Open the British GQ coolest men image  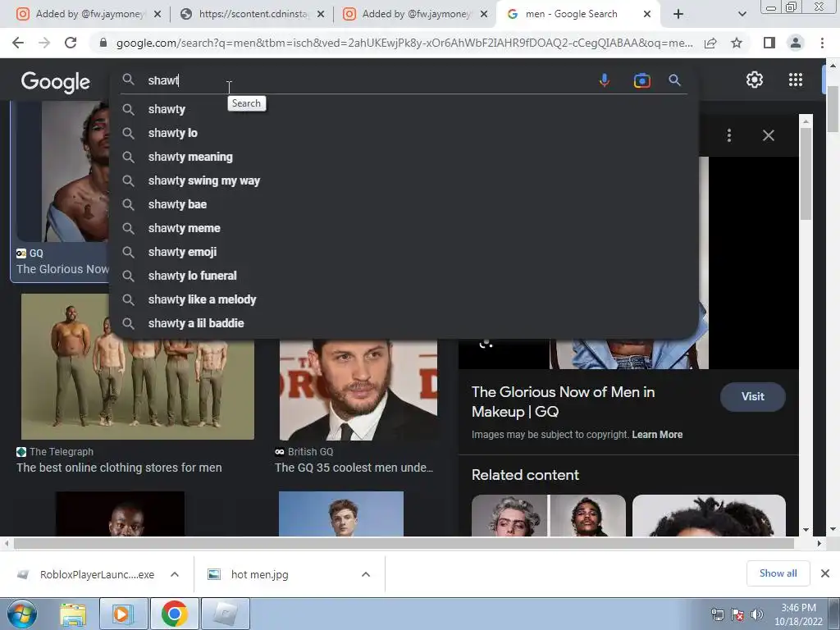click(358, 390)
